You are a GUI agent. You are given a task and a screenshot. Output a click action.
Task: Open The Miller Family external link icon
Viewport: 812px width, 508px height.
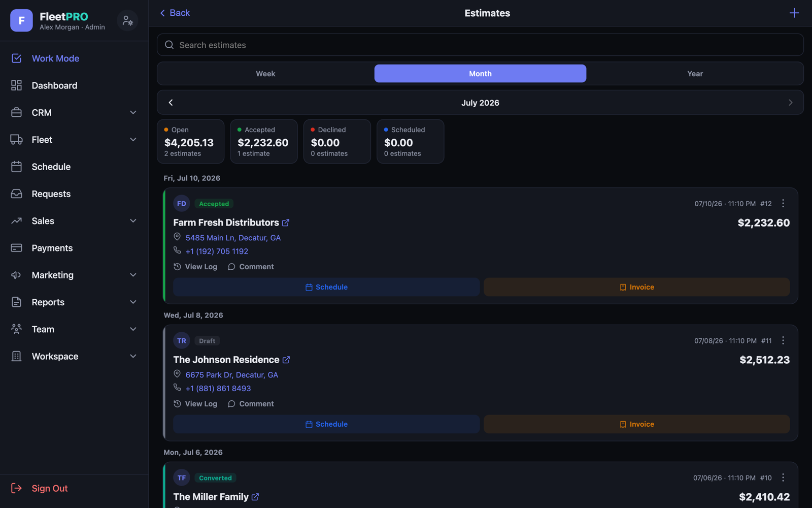point(255,497)
